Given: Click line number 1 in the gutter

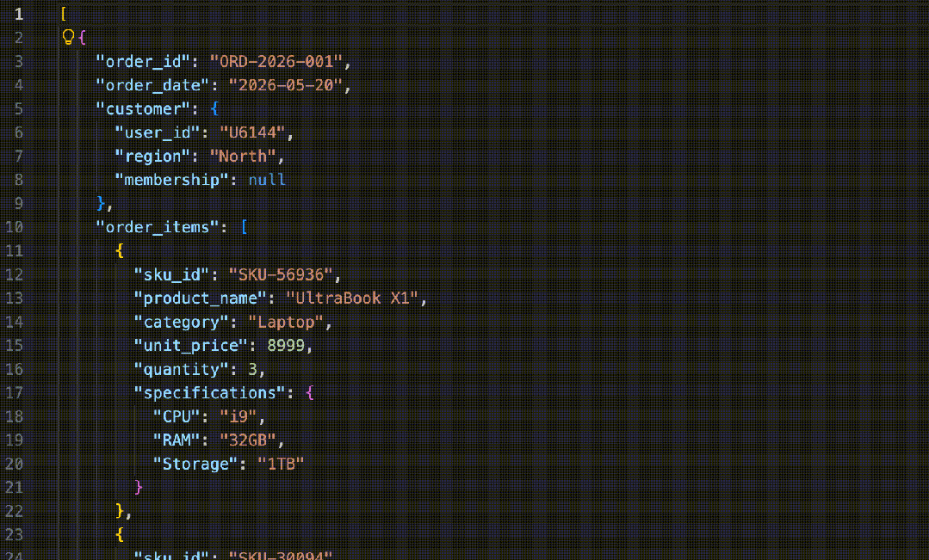Looking at the screenshot, I should pyautogui.click(x=19, y=15).
